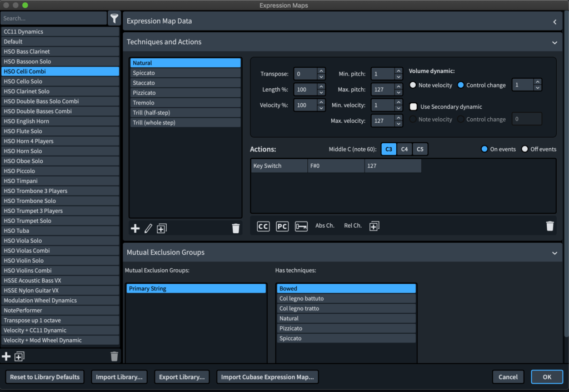Increase the Volume dynamic control change number
This screenshot has width=569, height=392.
point(538,82)
